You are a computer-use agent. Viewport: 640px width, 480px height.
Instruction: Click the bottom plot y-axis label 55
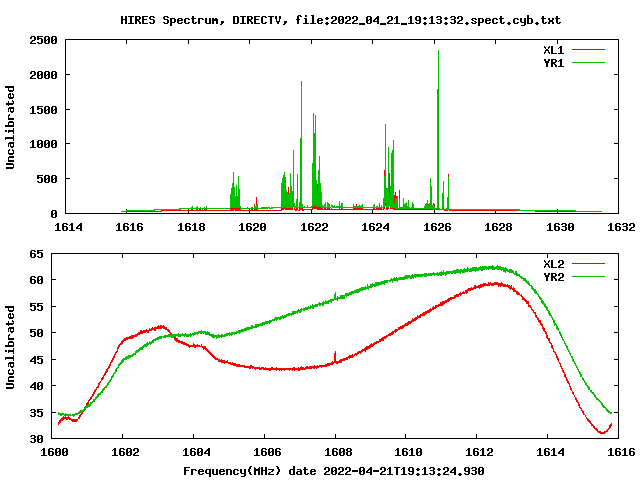point(36,307)
